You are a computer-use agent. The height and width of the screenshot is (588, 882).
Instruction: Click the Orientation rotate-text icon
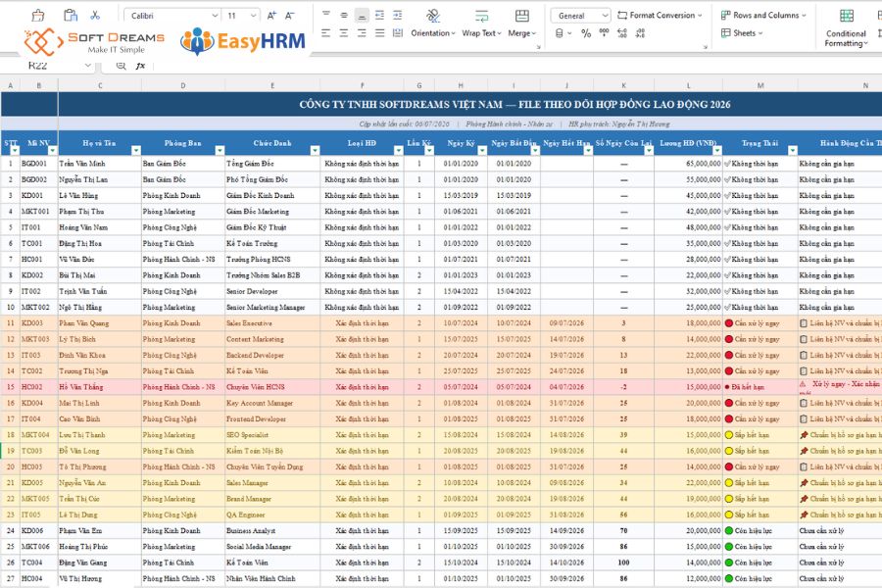tap(432, 16)
